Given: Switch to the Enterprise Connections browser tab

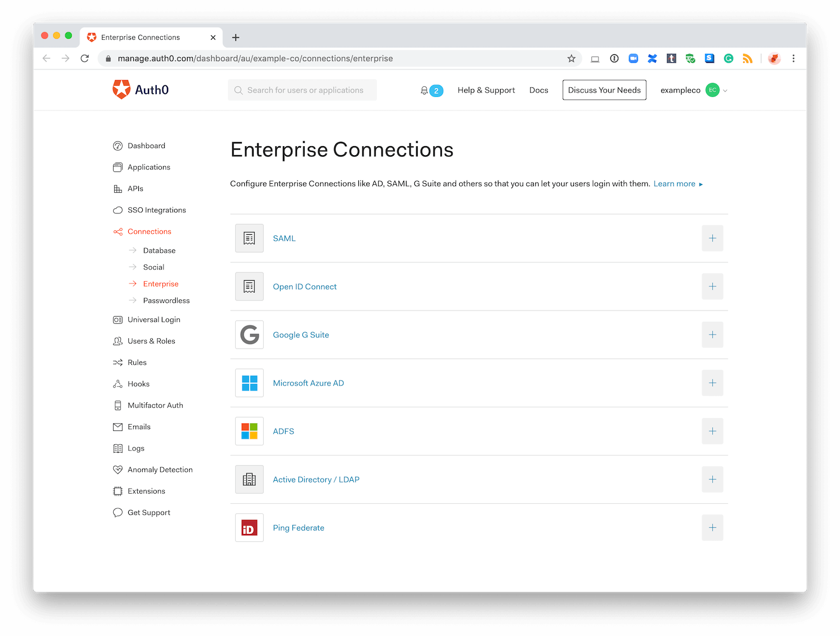Looking at the screenshot, I should point(141,37).
